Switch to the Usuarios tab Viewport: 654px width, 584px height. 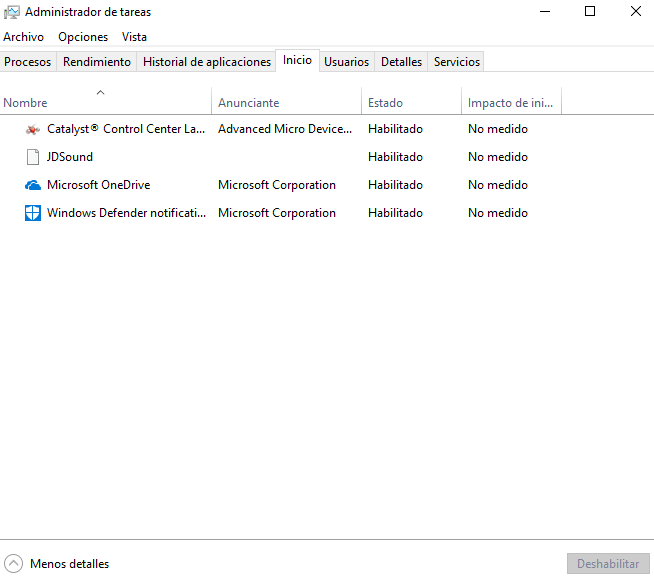[347, 62]
